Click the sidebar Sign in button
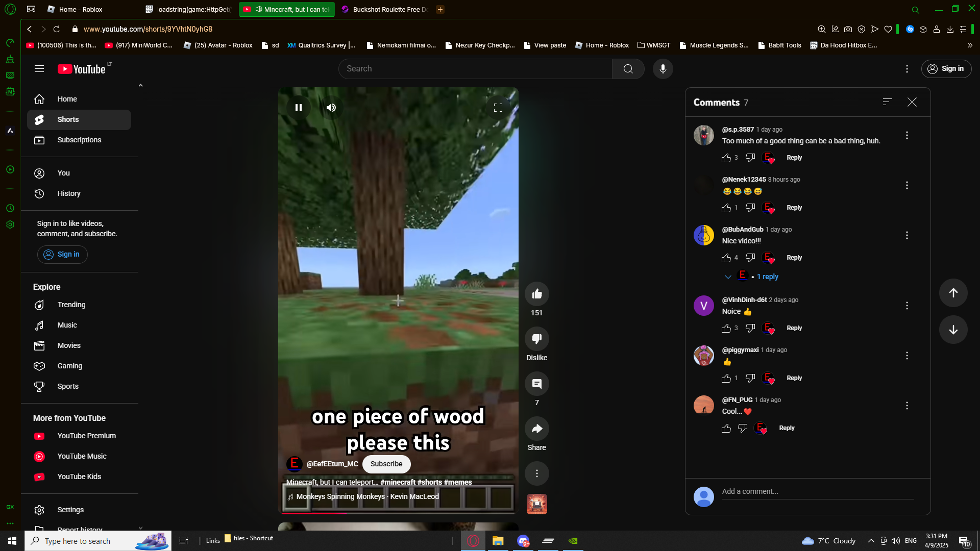This screenshot has width=980, height=551. pos(62,255)
